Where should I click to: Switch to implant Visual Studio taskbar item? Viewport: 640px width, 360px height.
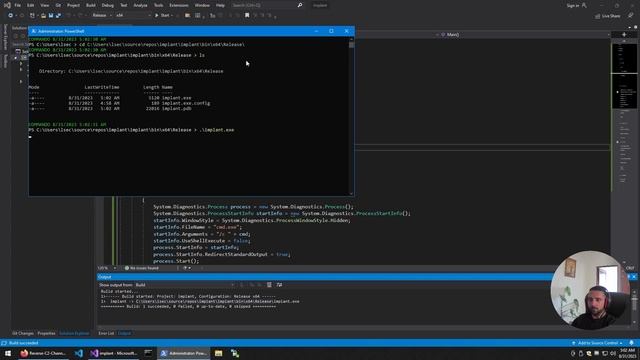(114, 353)
